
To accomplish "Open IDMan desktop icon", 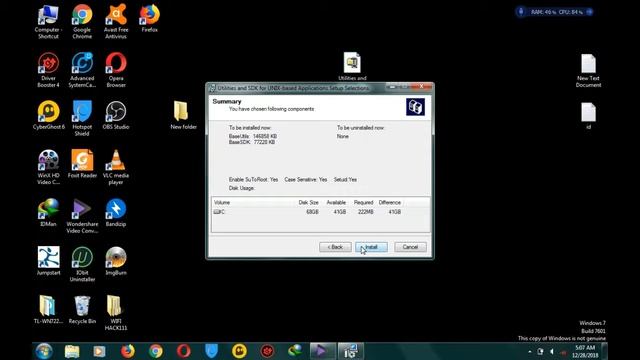I will click(48, 213).
